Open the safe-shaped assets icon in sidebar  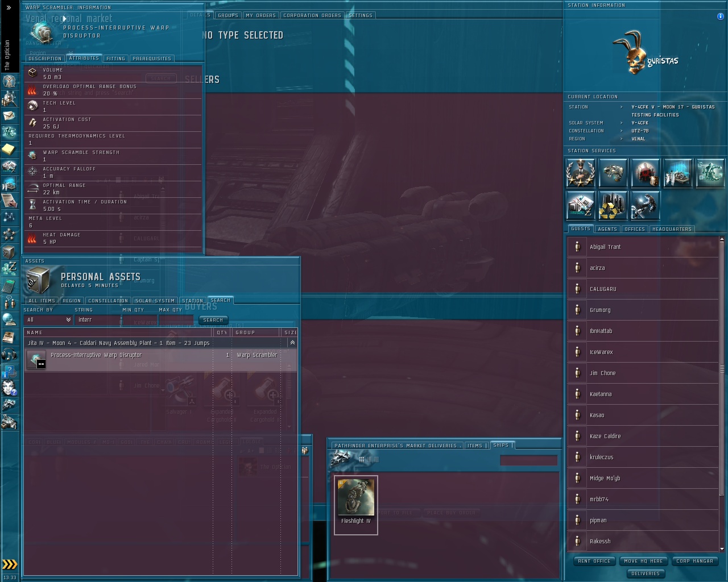[9, 252]
